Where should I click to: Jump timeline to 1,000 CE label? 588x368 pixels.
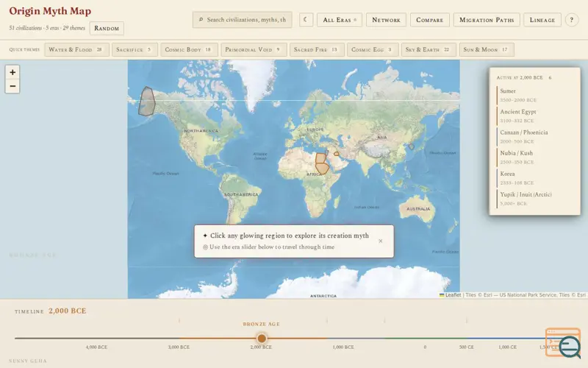point(507,347)
